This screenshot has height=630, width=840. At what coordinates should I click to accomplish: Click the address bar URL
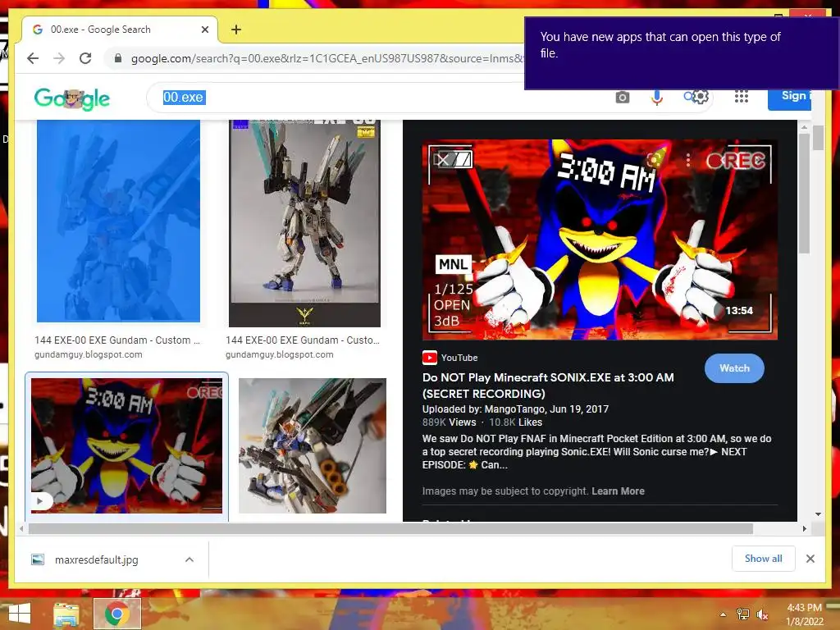pyautogui.click(x=326, y=58)
